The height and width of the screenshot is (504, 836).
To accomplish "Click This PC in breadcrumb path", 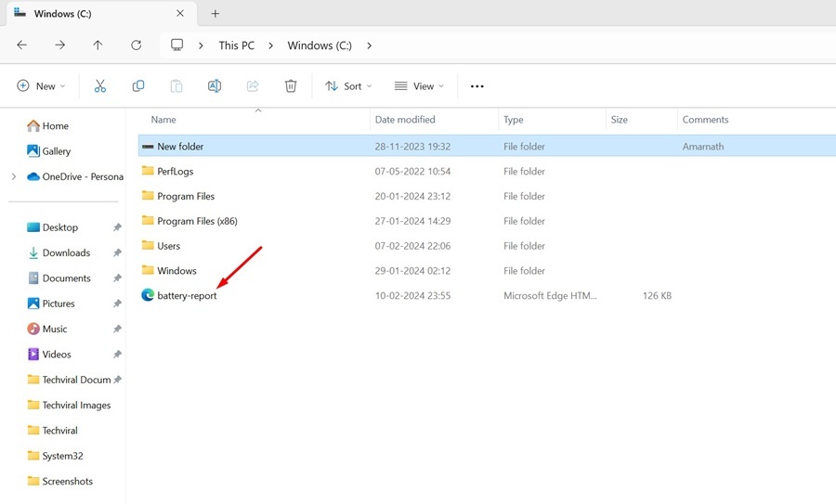I will 236,45.
